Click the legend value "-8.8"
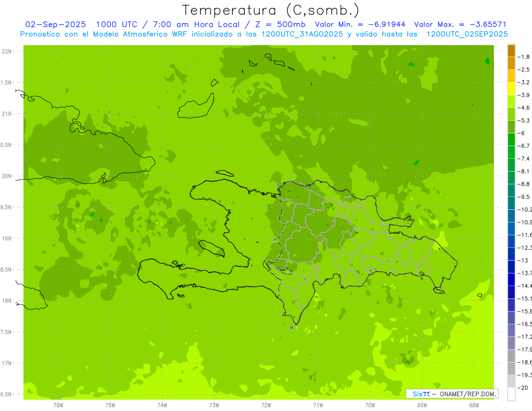The image size is (532, 411). 524,184
